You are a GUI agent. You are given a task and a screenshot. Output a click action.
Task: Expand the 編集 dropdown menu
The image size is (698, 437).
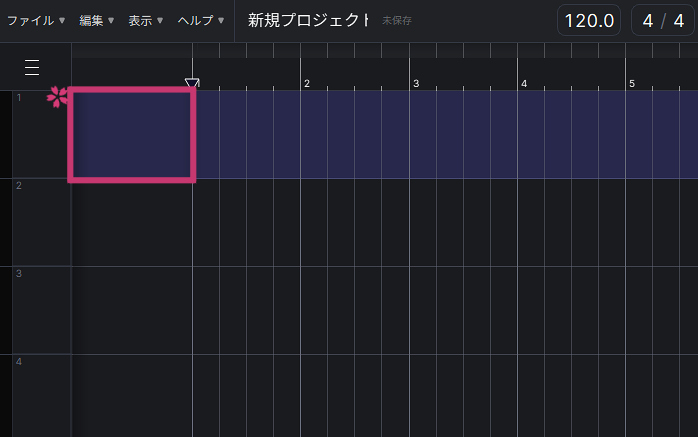97,20
